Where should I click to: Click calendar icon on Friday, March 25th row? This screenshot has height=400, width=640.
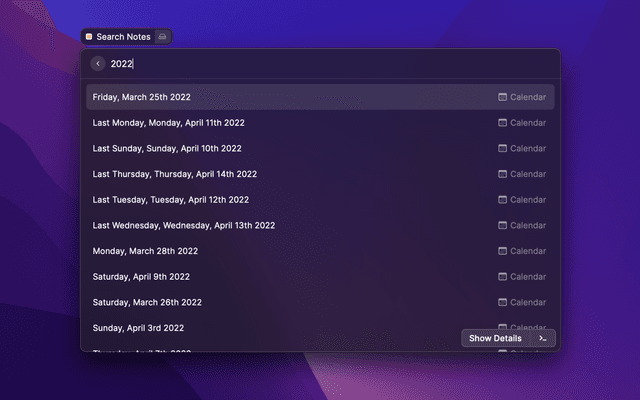coord(503,97)
